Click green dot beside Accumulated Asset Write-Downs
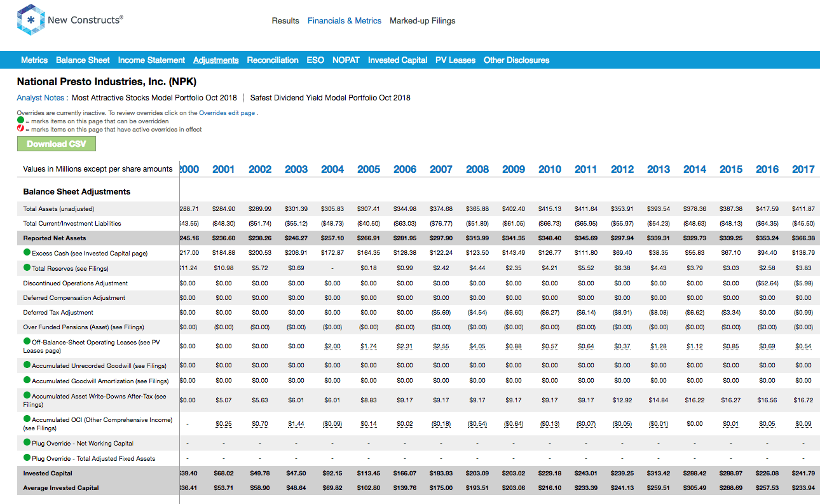The image size is (820, 504). tap(27, 395)
